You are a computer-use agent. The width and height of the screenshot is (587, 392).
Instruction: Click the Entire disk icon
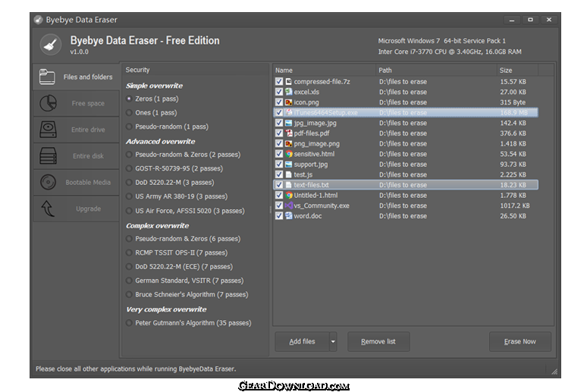coord(48,155)
